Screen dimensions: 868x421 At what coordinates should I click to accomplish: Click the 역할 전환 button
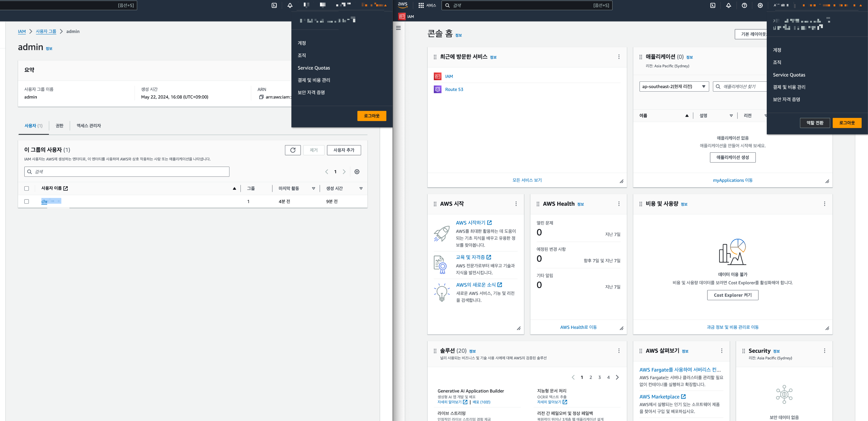point(814,123)
